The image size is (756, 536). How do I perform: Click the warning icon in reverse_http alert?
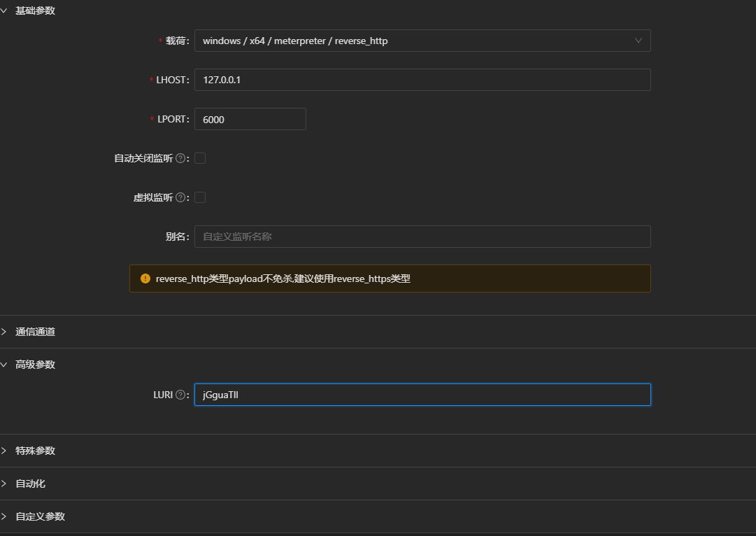(x=145, y=278)
